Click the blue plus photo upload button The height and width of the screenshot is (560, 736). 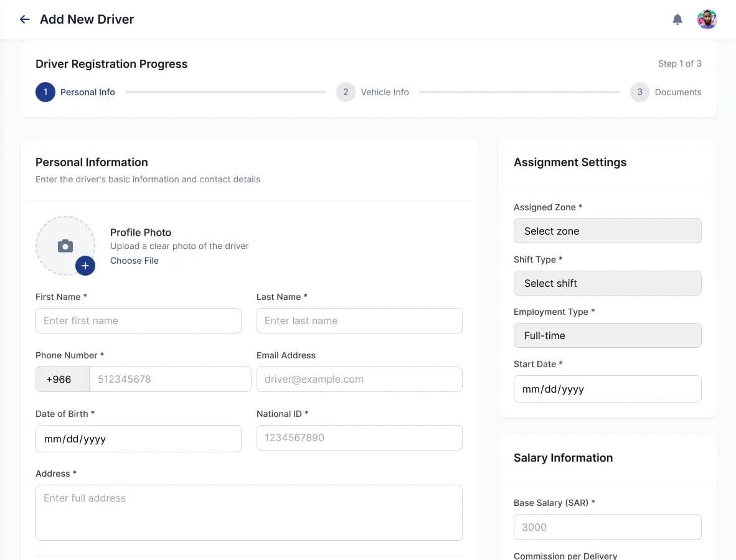click(85, 266)
